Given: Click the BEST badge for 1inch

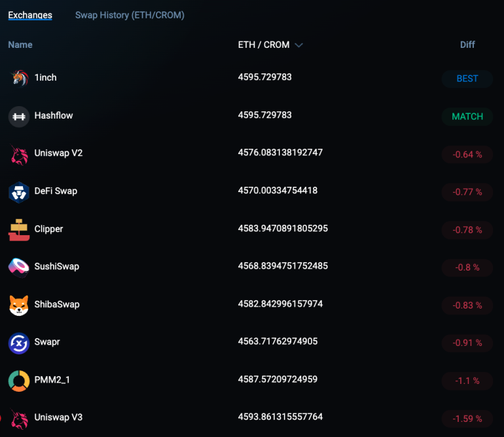Looking at the screenshot, I should click(467, 79).
